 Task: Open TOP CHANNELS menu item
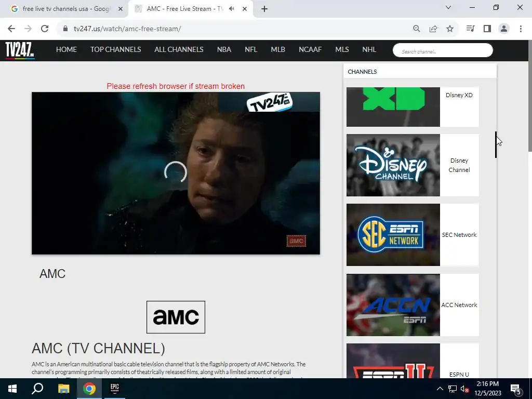(116, 49)
